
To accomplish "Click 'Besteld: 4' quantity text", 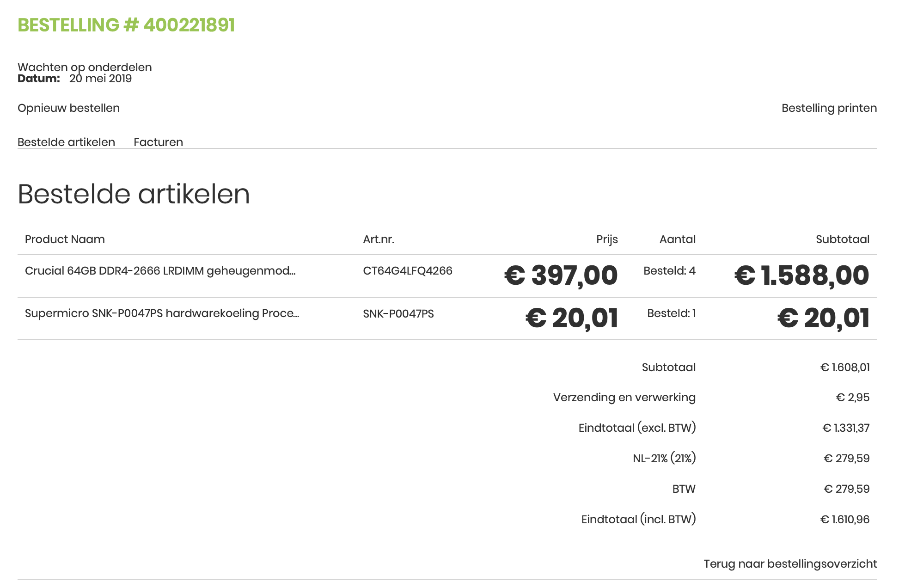I will pyautogui.click(x=669, y=271).
